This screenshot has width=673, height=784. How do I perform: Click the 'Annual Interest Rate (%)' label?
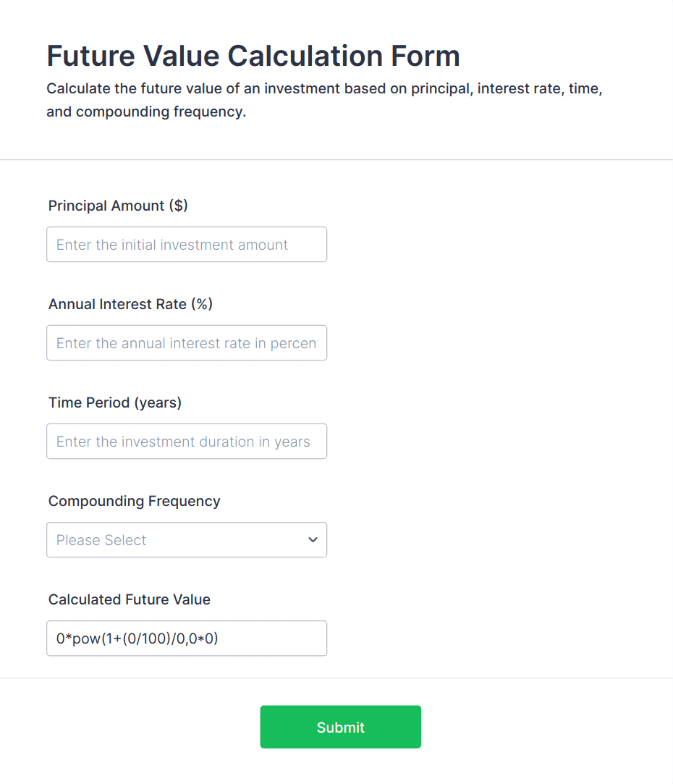coord(130,304)
